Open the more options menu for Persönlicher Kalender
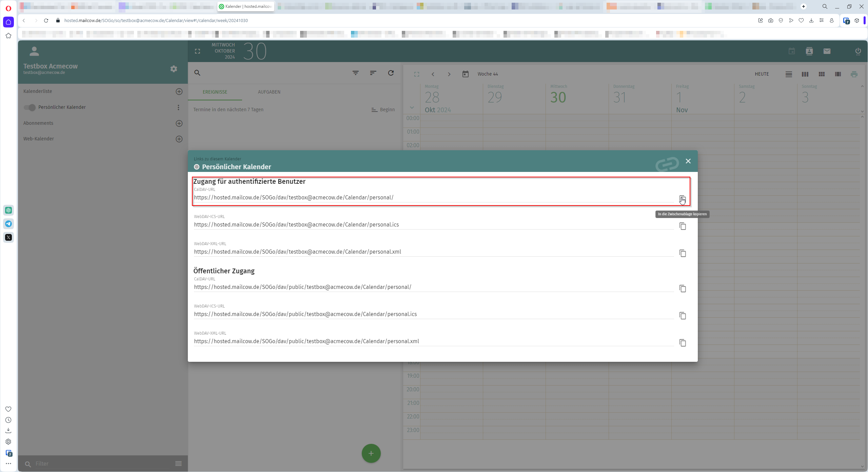 pyautogui.click(x=178, y=107)
